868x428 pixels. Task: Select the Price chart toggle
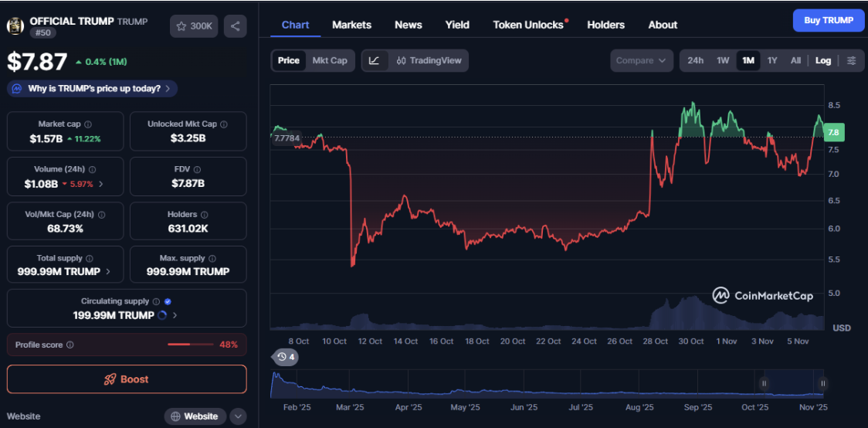(x=288, y=60)
